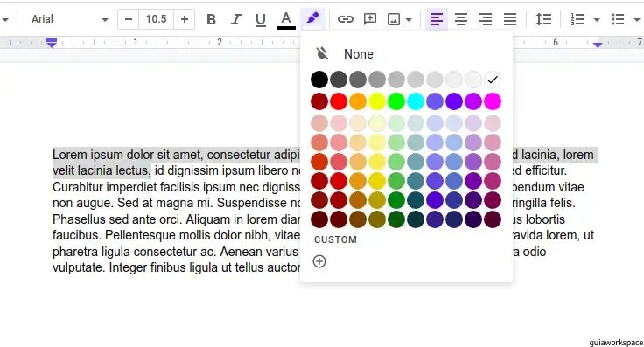Image resolution: width=644 pixels, height=347 pixels.
Task: Choose the cyan swatch
Action: tap(416, 101)
